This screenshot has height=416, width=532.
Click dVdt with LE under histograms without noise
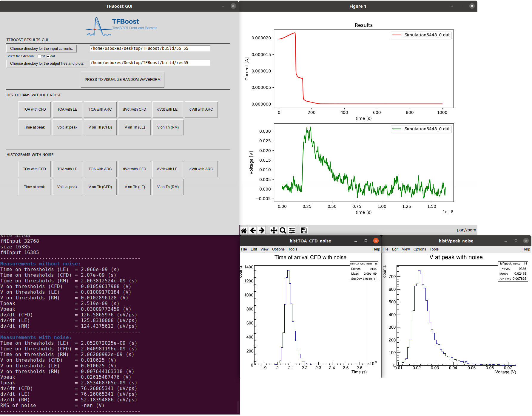tap(167, 109)
